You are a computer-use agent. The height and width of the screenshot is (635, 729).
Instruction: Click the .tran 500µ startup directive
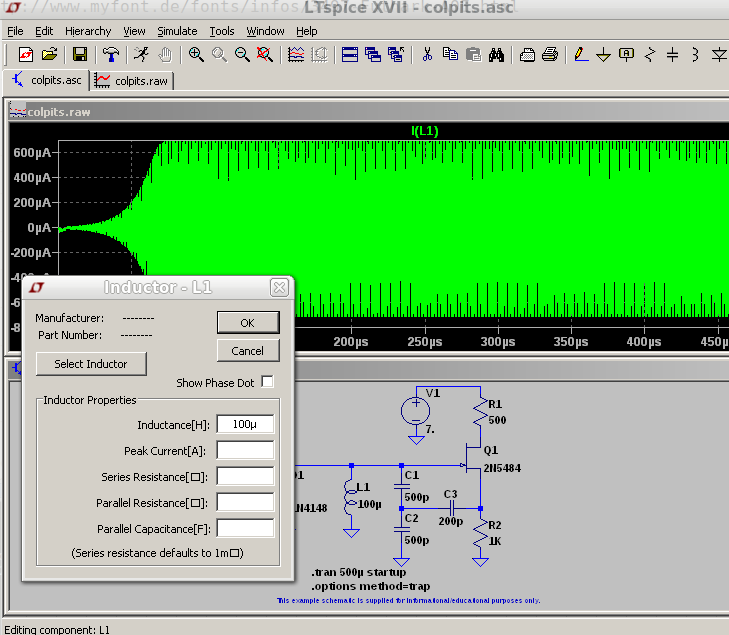coord(358,572)
